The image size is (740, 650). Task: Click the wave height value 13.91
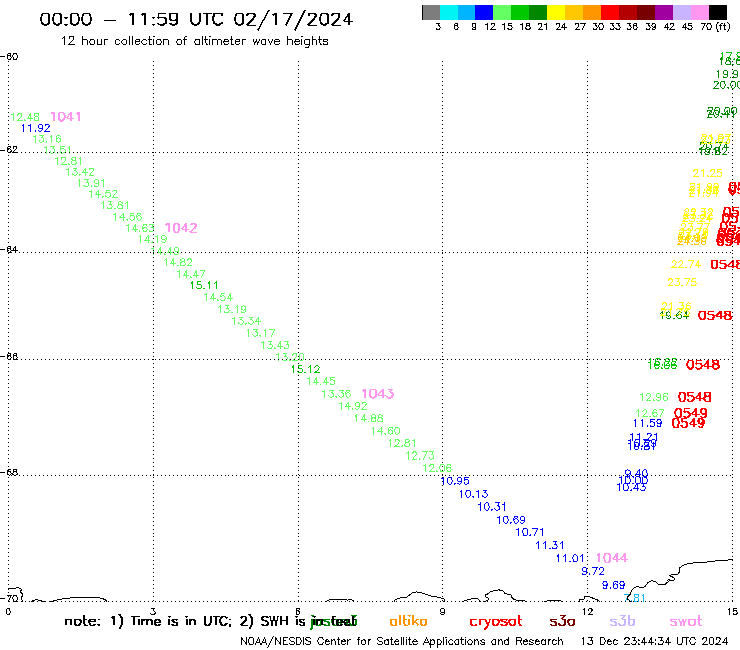click(x=91, y=183)
